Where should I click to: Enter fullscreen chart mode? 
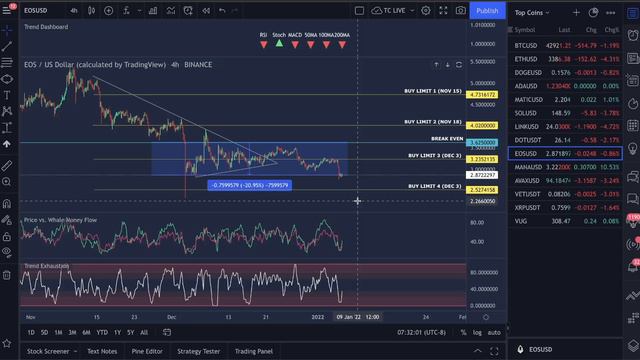click(x=443, y=11)
